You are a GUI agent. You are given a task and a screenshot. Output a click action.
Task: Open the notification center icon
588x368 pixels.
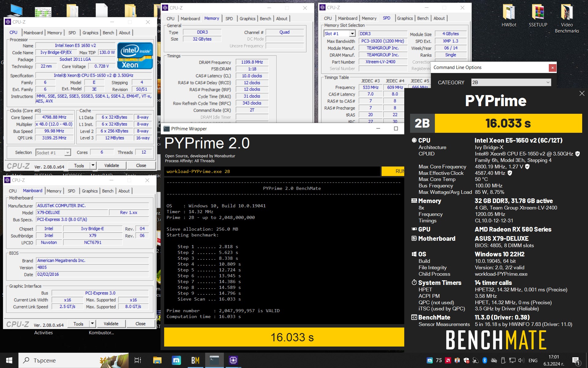[x=576, y=361]
